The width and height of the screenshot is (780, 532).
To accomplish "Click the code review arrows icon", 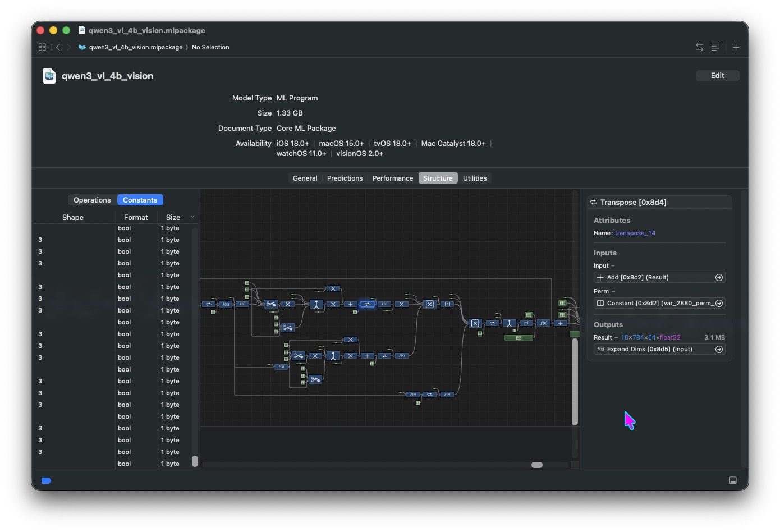I will click(x=699, y=47).
